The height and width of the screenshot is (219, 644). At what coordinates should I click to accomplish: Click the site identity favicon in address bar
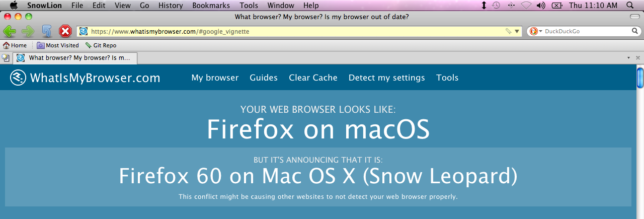(84, 31)
